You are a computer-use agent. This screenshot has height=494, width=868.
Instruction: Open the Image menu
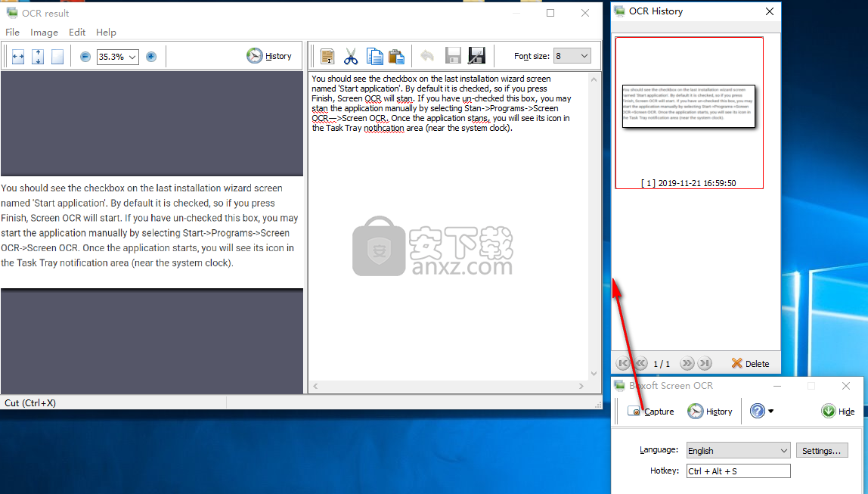pos(45,32)
